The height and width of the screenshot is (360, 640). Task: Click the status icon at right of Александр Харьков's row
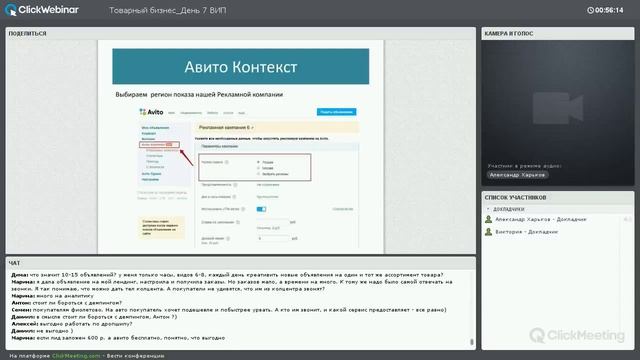click(627, 219)
